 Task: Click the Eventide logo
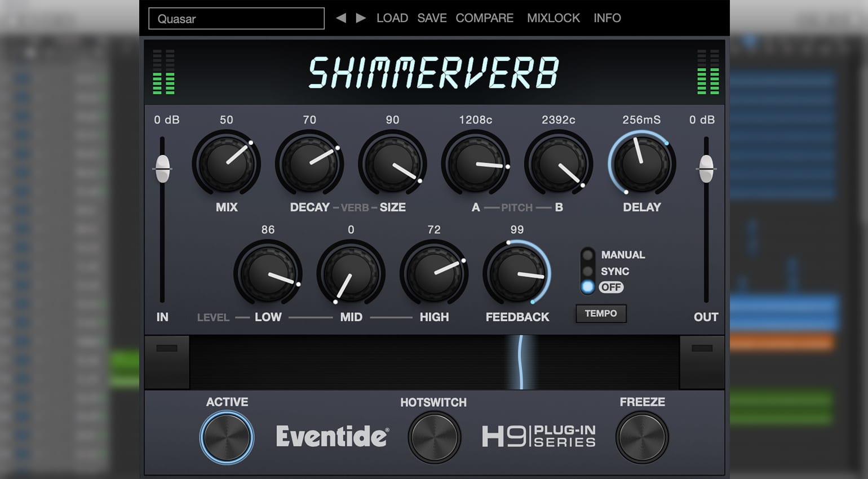point(333,436)
